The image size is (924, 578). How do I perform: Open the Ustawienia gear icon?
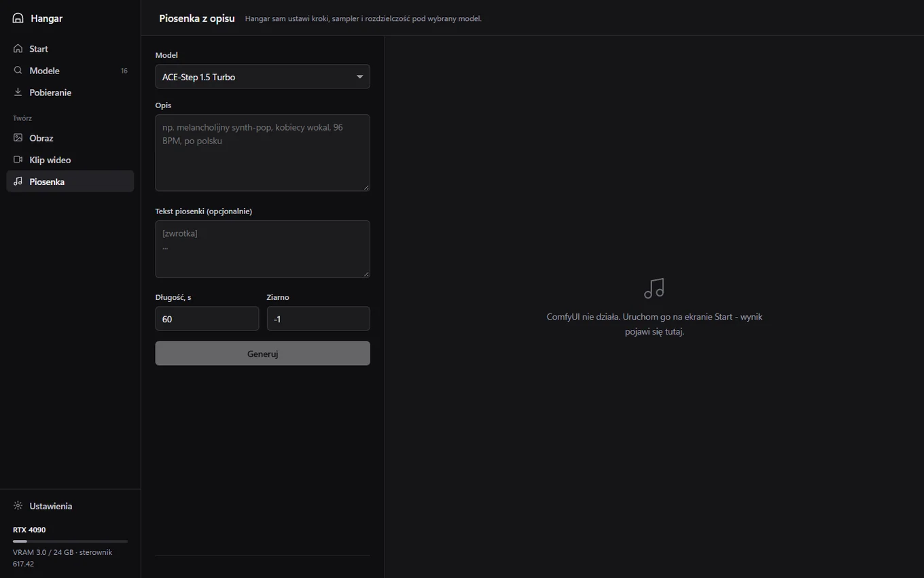tap(18, 506)
